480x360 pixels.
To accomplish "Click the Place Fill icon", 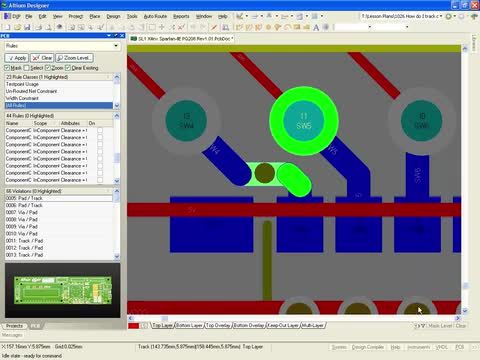I will coord(297,27).
